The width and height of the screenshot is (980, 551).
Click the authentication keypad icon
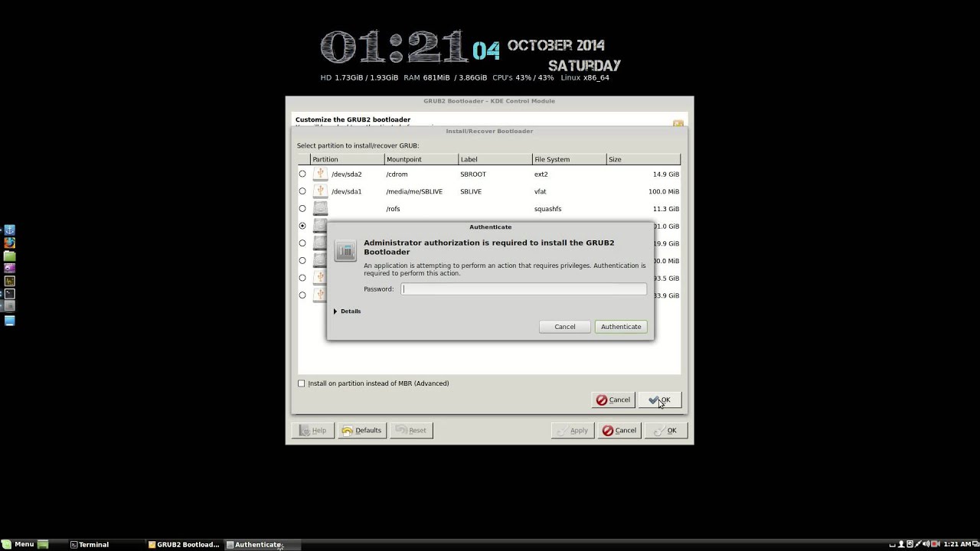click(x=345, y=250)
